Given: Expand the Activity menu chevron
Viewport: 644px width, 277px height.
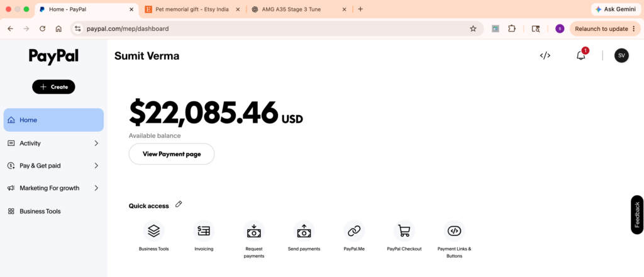Looking at the screenshot, I should click(x=96, y=144).
